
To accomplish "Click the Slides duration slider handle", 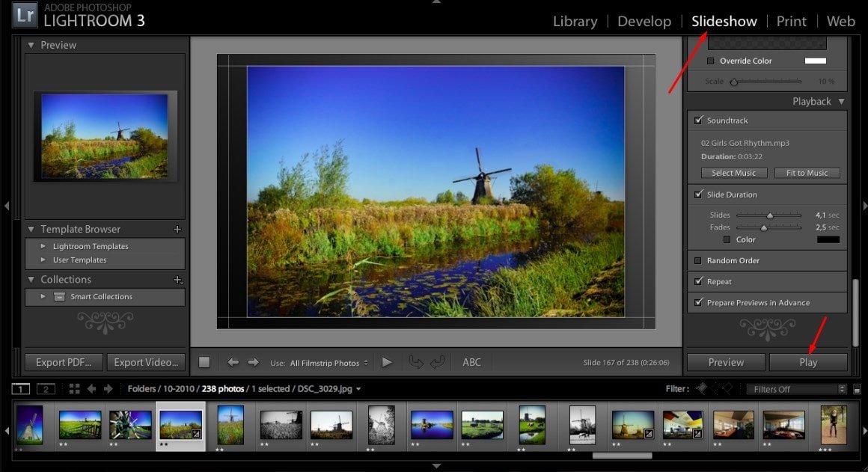I will click(769, 215).
